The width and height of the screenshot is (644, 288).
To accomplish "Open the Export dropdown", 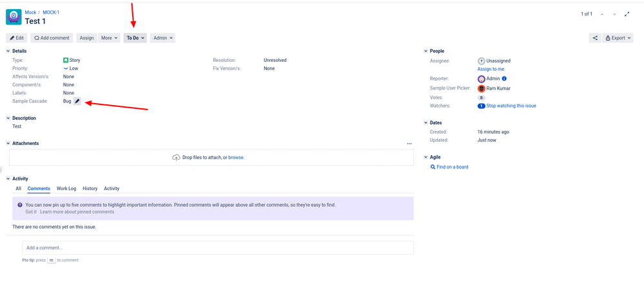I will pyautogui.click(x=618, y=38).
